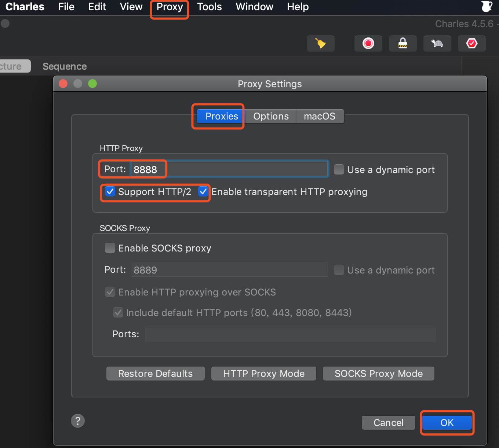Toggle the turtle Throttling icon
499x448 pixels.
(x=437, y=44)
